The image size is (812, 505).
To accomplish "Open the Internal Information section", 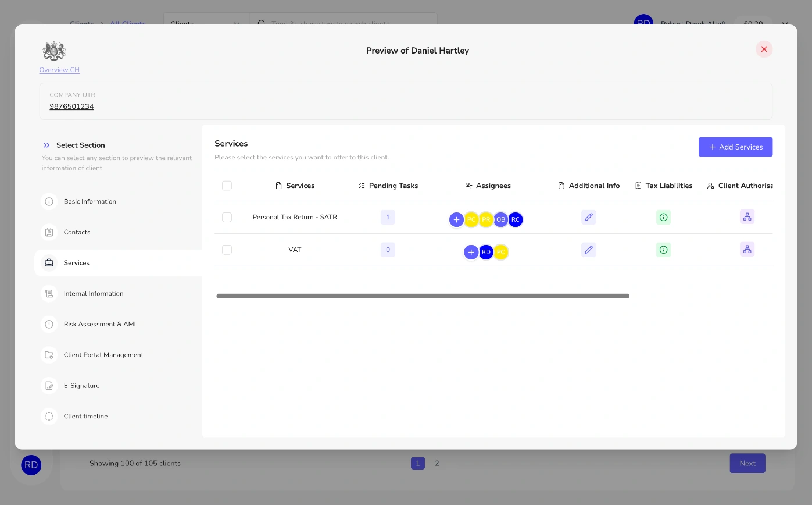I will (119, 294).
